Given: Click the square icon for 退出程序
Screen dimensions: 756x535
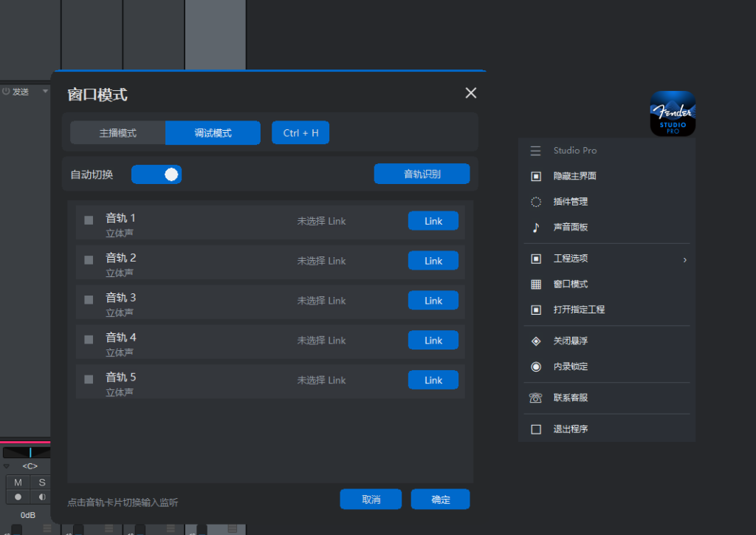Looking at the screenshot, I should point(536,429).
